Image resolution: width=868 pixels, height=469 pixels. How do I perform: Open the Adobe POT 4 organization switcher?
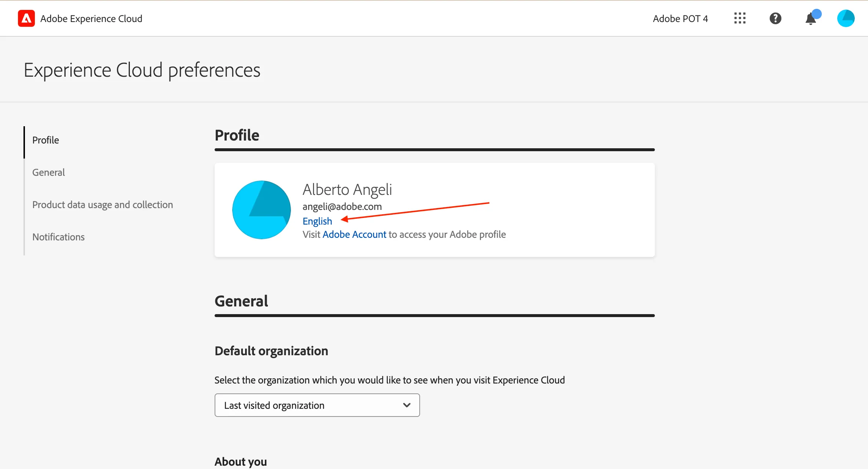[681, 19]
